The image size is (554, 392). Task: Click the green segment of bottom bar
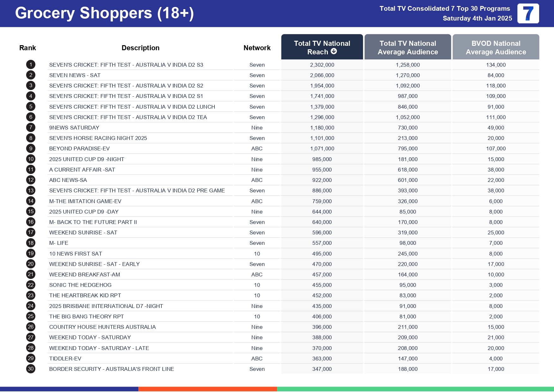point(415,389)
